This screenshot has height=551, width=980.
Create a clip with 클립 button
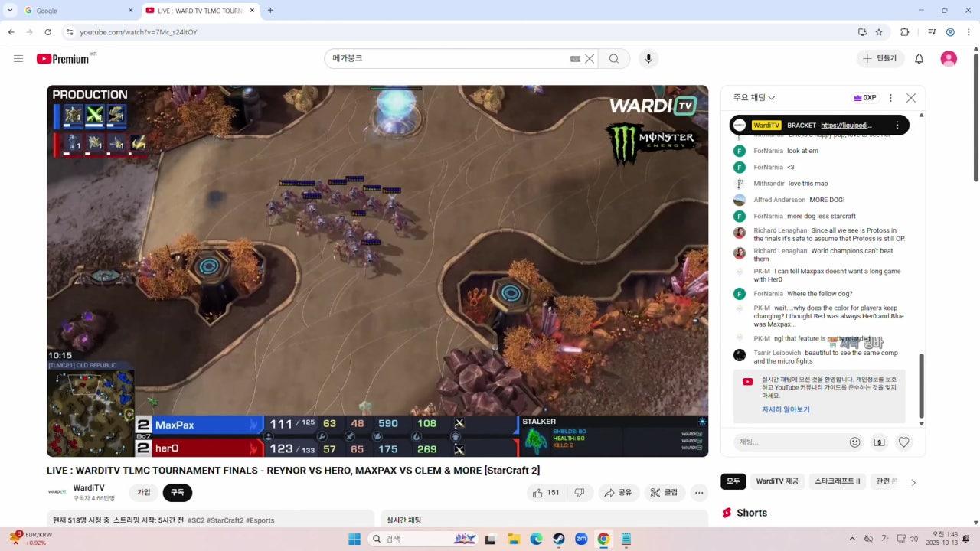pyautogui.click(x=665, y=493)
